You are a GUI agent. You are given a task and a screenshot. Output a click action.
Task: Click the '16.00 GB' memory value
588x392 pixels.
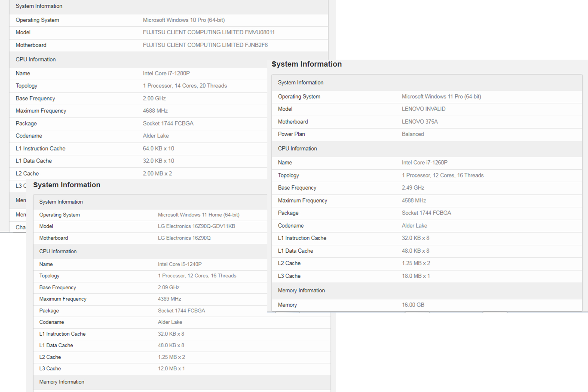point(413,305)
